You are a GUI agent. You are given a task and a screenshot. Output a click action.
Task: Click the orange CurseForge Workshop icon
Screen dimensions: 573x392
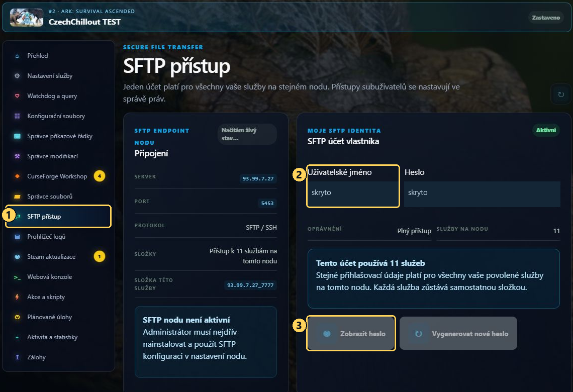point(17,176)
